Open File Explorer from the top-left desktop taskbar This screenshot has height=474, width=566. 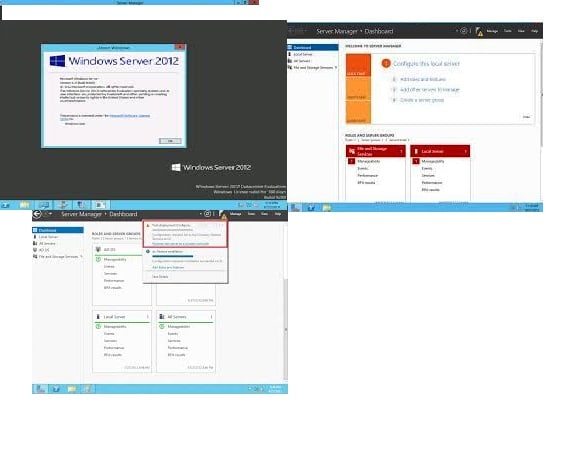coord(25,205)
